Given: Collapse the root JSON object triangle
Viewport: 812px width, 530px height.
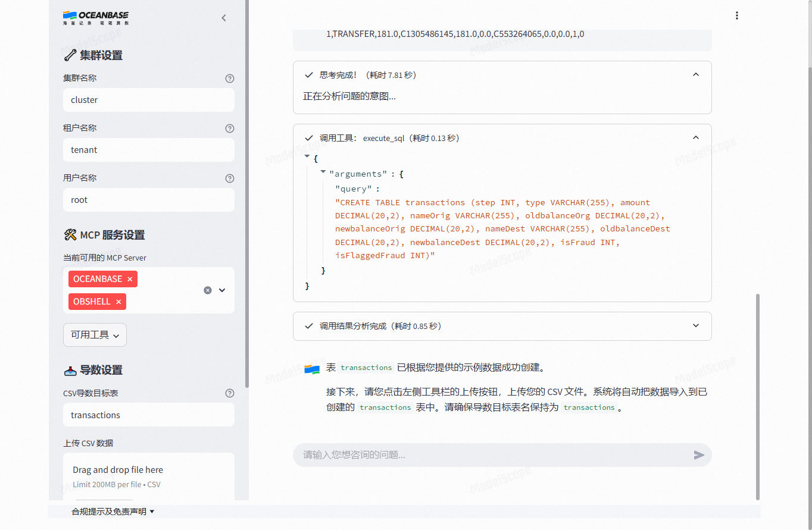Looking at the screenshot, I should pyautogui.click(x=307, y=156).
